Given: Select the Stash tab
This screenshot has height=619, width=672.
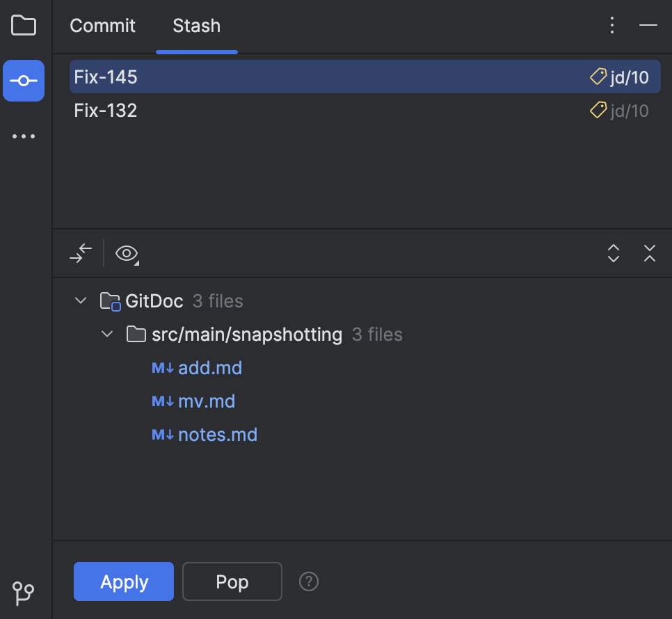Looking at the screenshot, I should pyautogui.click(x=196, y=26).
